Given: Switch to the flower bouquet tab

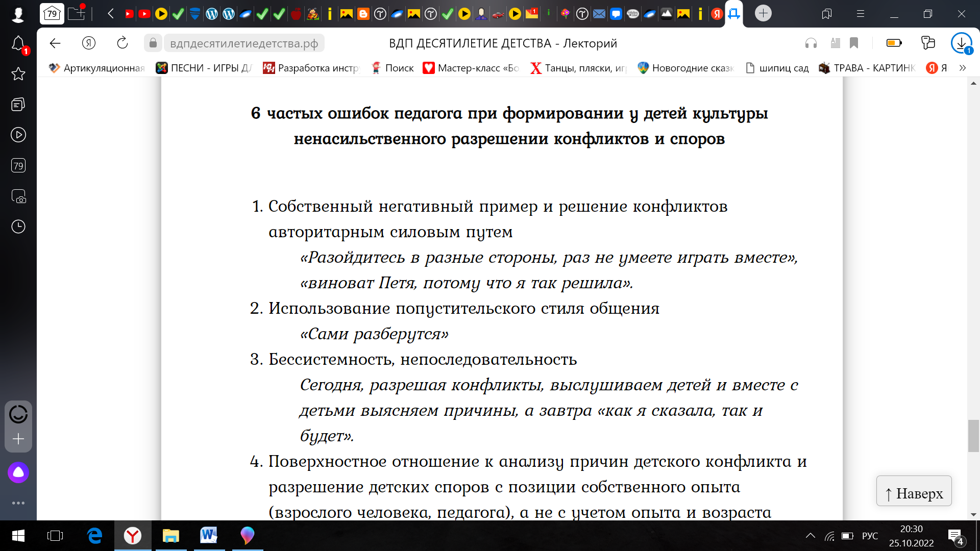Looking at the screenshot, I should (566, 14).
